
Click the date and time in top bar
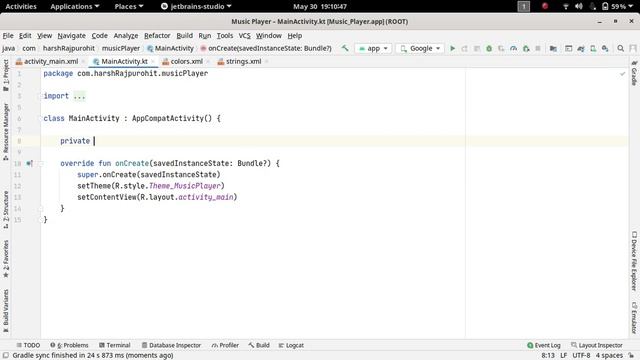[x=320, y=6]
